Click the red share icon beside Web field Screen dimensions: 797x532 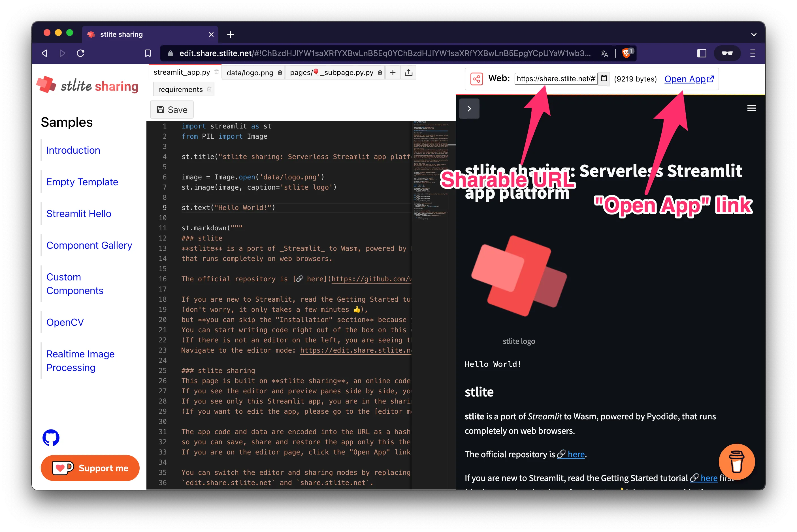coord(476,78)
